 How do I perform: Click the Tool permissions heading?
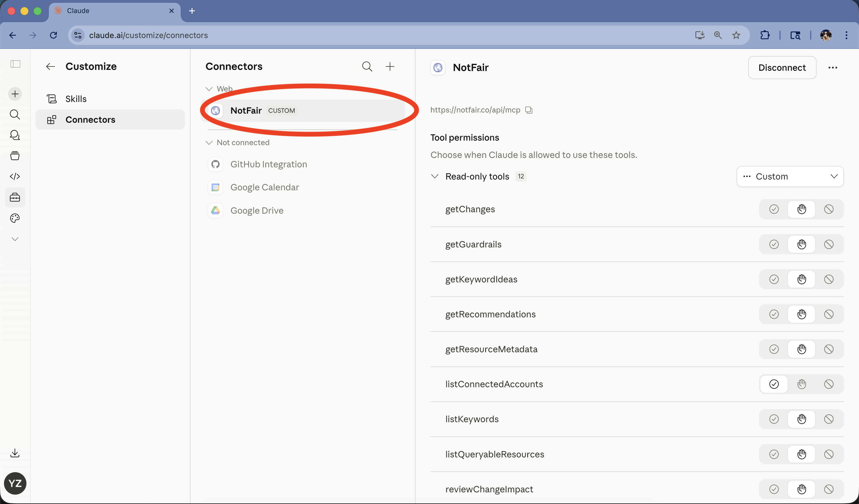(465, 138)
